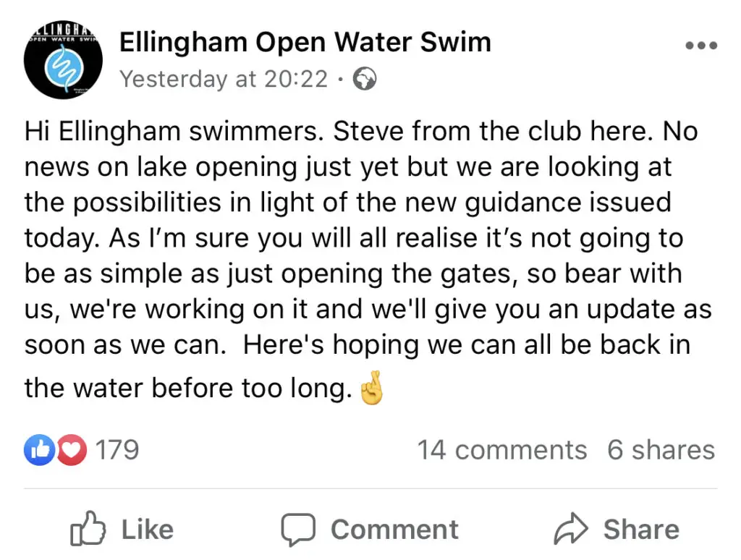Select the Share button label
The width and height of the screenshot is (741, 560).
(x=641, y=530)
